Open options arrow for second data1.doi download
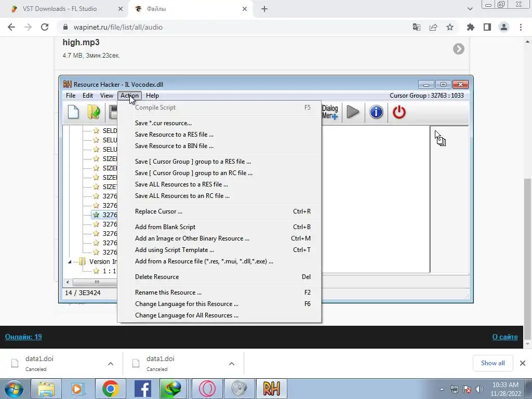The height and width of the screenshot is (399, 532). tap(232, 364)
